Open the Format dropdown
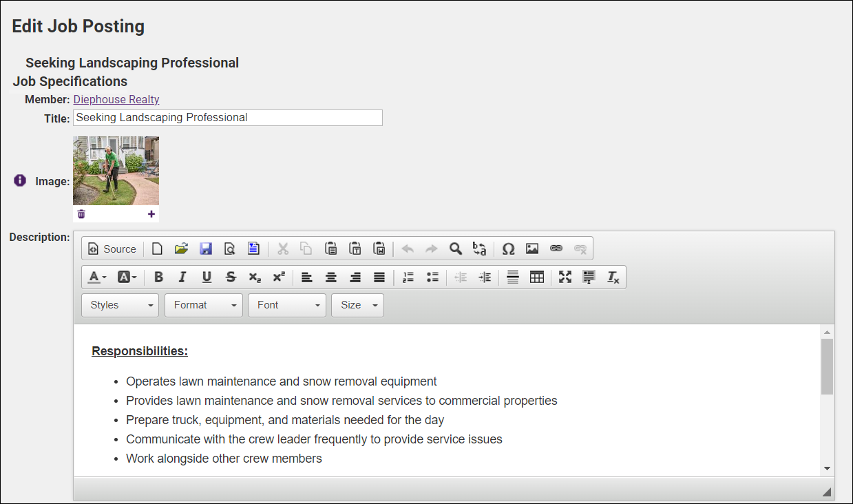The image size is (853, 504). (204, 305)
